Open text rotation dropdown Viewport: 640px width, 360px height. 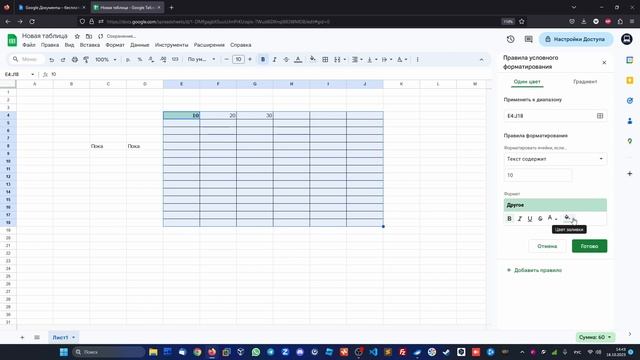[x=402, y=60]
